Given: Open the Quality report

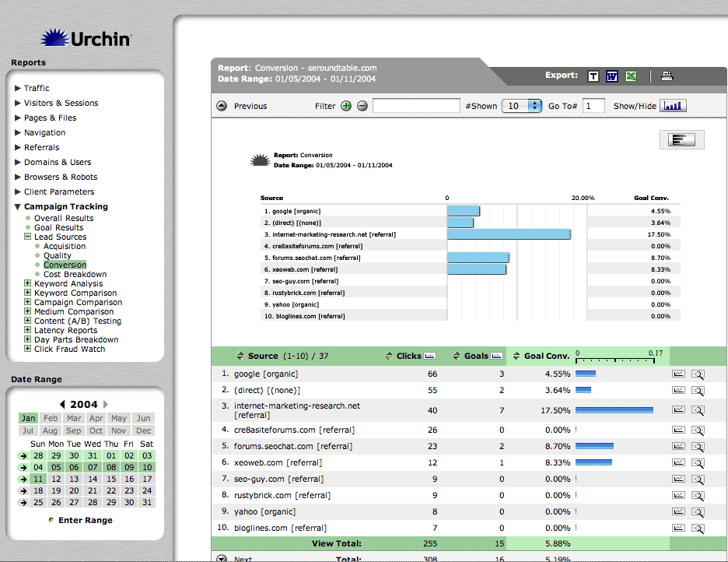Looking at the screenshot, I should coord(58,255).
